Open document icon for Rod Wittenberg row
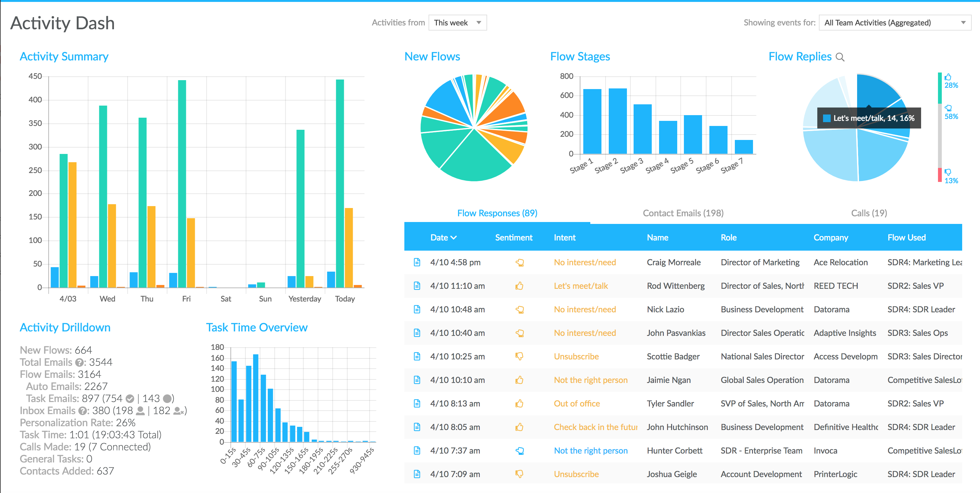980x493 pixels. click(x=417, y=286)
